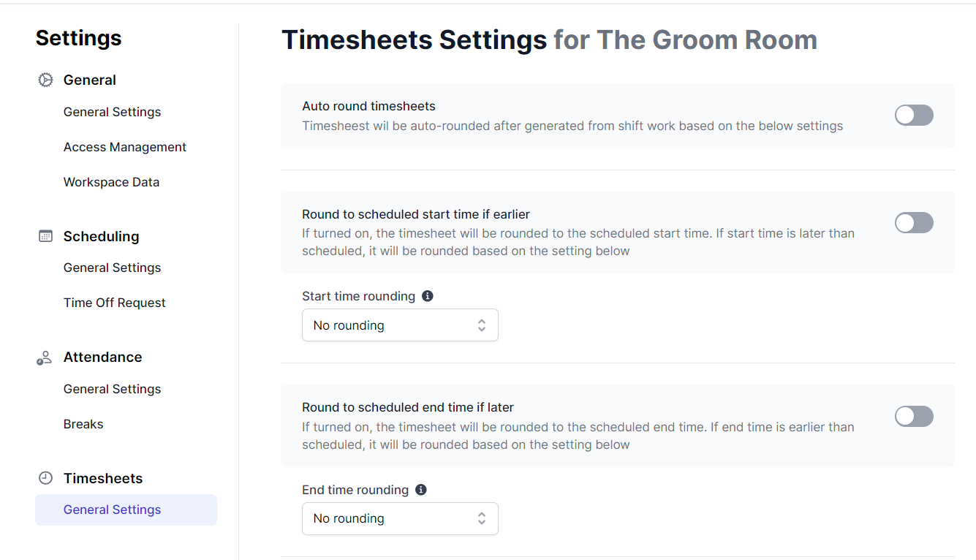Open the Start time rounding info tooltip
Screen dimensions: 976x560
click(x=428, y=295)
